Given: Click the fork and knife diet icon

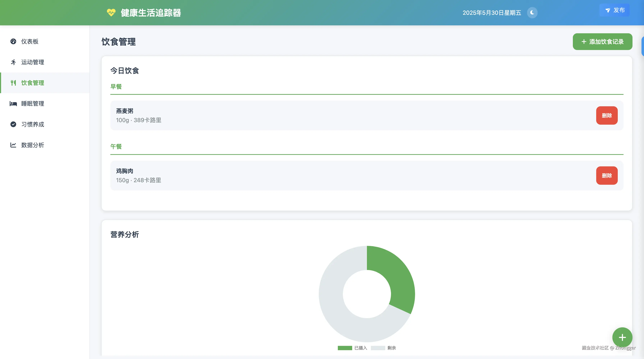Looking at the screenshot, I should point(13,83).
